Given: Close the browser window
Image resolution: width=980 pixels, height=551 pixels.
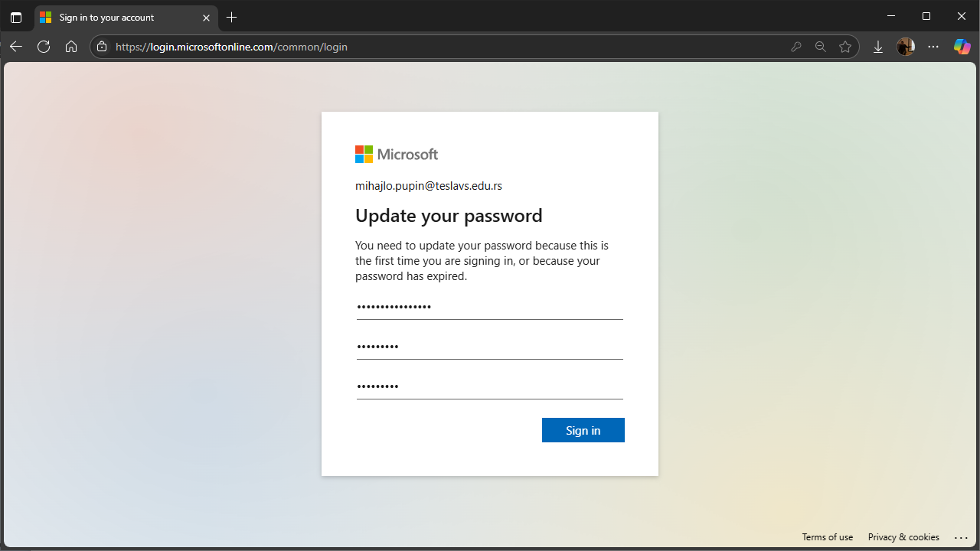Looking at the screenshot, I should coord(962,16).
